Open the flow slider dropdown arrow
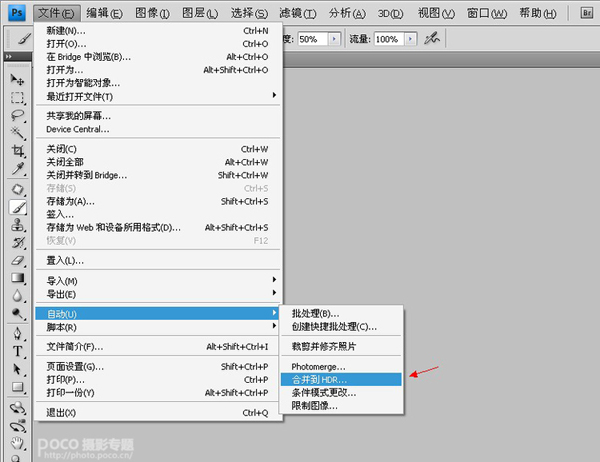Viewport: 600px width, 462px height. [411, 39]
